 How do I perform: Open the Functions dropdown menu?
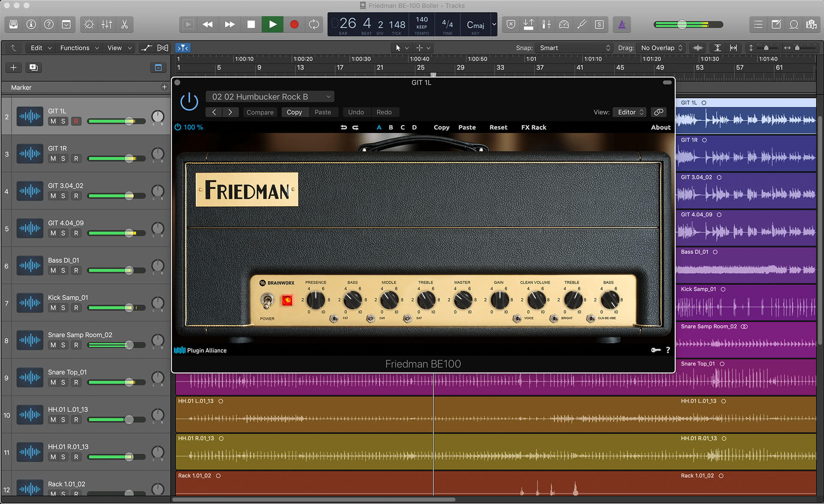click(79, 48)
